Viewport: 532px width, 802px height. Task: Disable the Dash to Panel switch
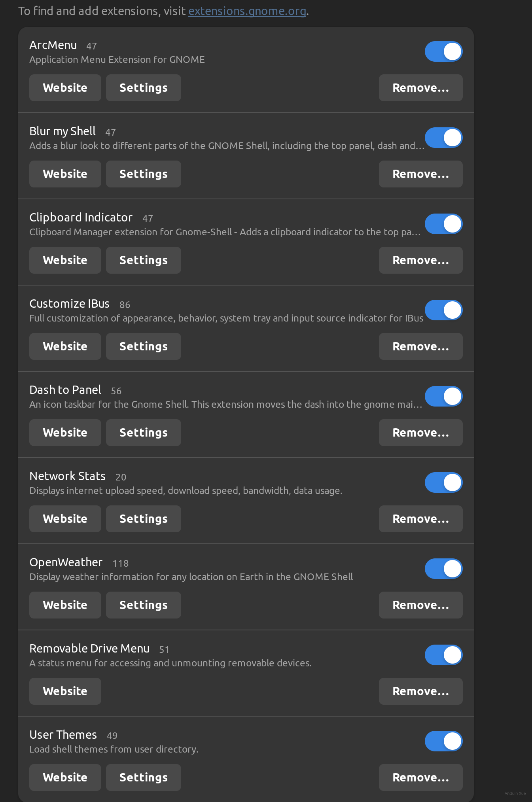pyautogui.click(x=443, y=396)
